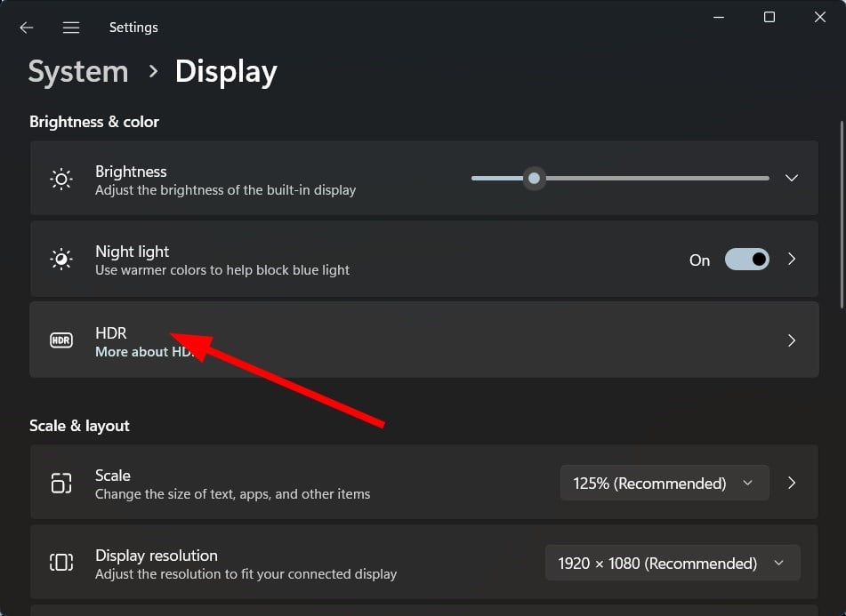Open the hamburger navigation menu
Screen dimensions: 846x616
pyautogui.click(x=70, y=28)
